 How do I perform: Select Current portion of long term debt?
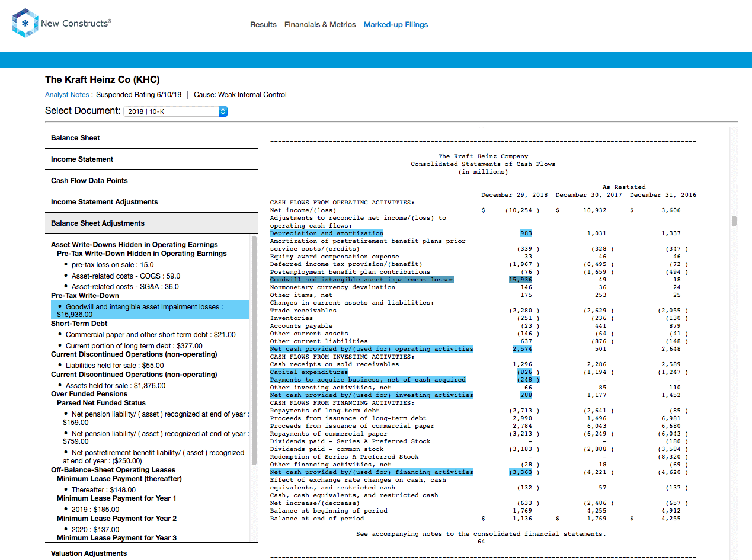134,346
